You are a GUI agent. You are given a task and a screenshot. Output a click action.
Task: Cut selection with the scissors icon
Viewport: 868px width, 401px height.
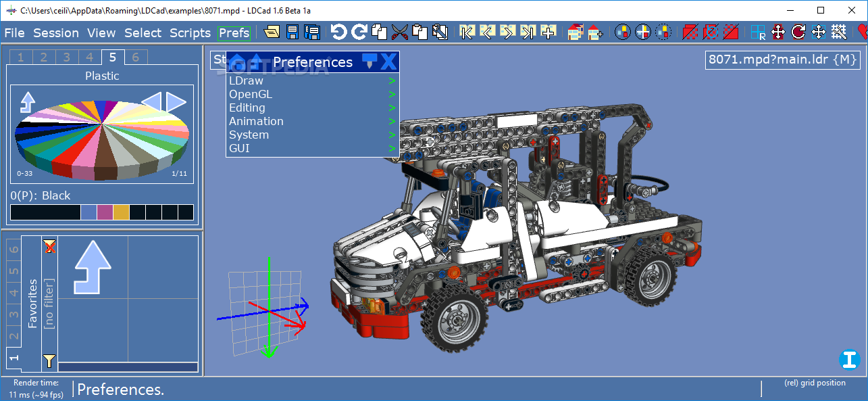point(400,32)
